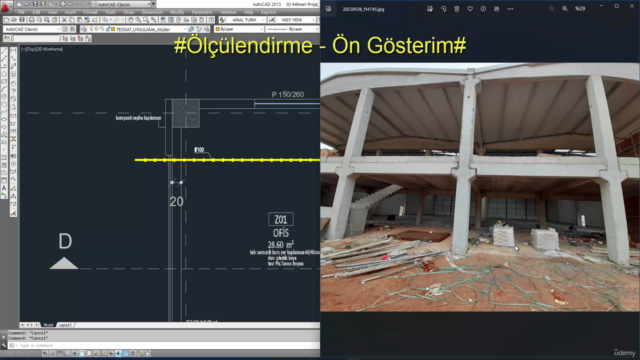Image resolution: width=640 pixels, height=360 pixels.
Task: Open the Properties palette icon
Action: pos(163,20)
